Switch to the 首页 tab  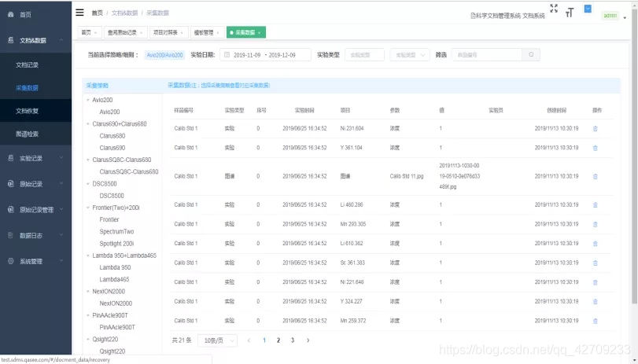89,32
